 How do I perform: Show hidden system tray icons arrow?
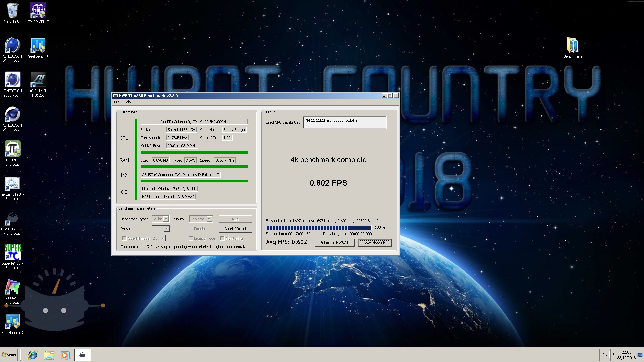pyautogui.click(x=613, y=355)
